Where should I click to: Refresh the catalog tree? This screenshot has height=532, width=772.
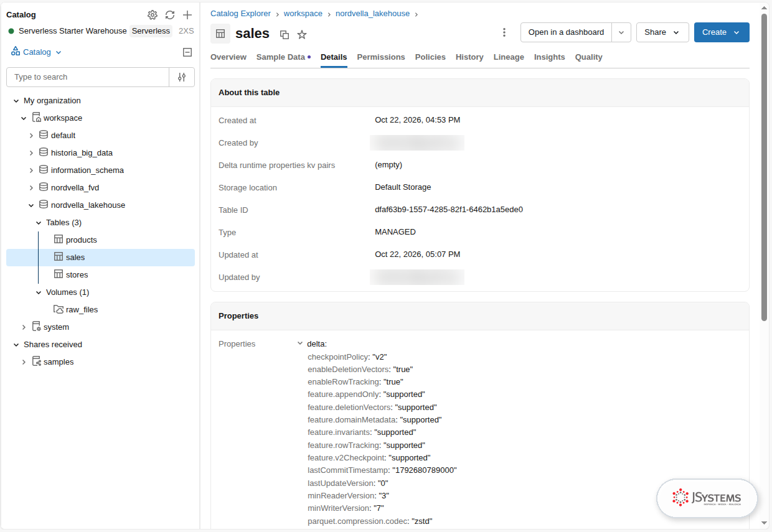170,15
